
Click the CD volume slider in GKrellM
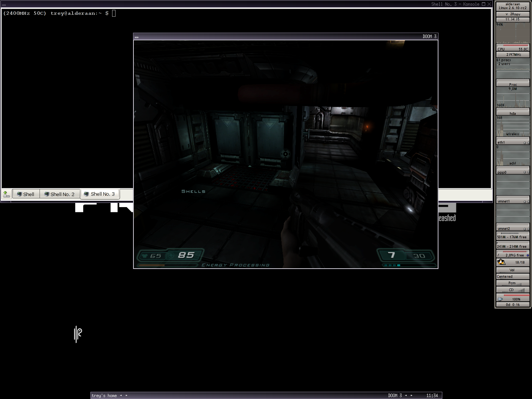click(x=513, y=290)
